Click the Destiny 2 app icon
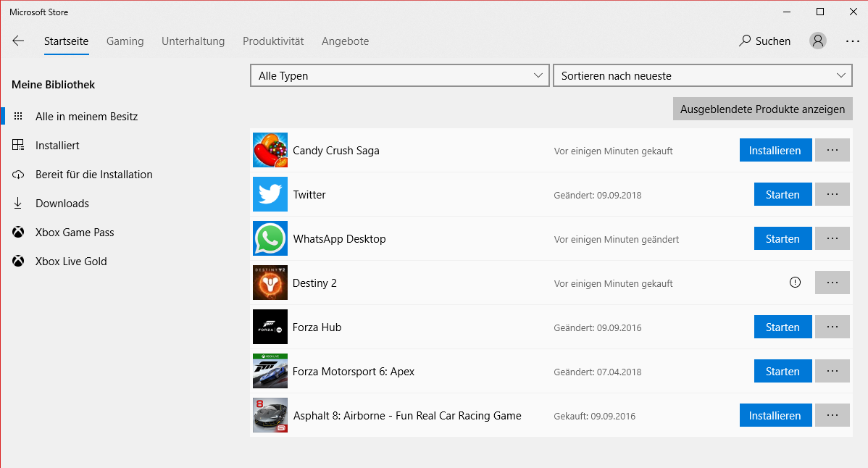 pyautogui.click(x=270, y=283)
